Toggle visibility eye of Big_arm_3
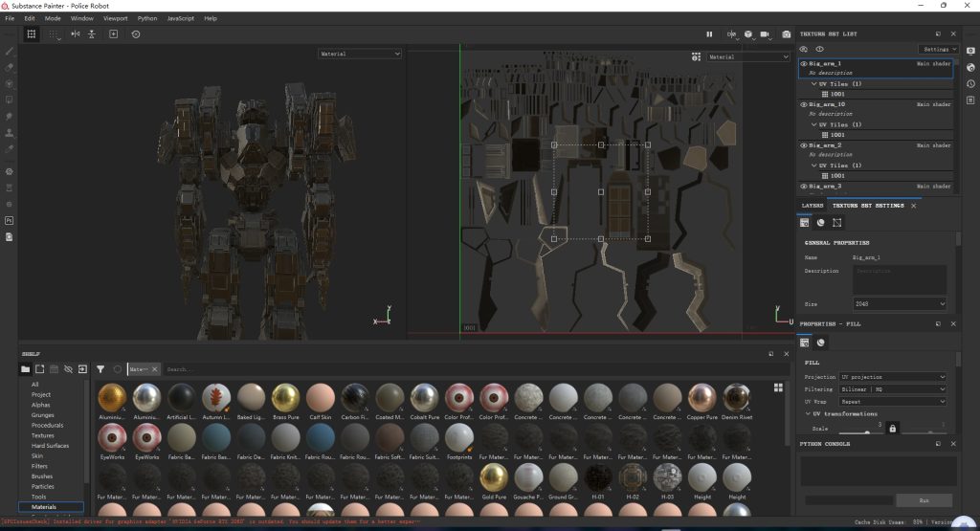980x531 pixels. tap(804, 187)
